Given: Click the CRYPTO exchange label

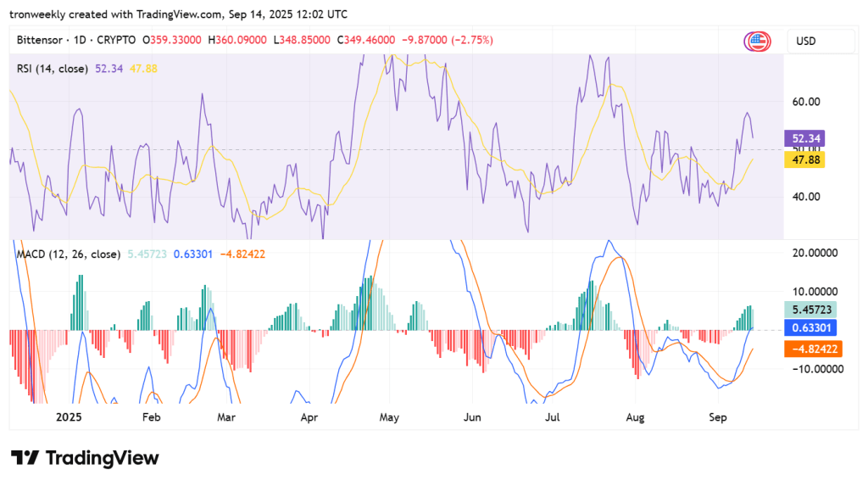Looking at the screenshot, I should click(116, 40).
